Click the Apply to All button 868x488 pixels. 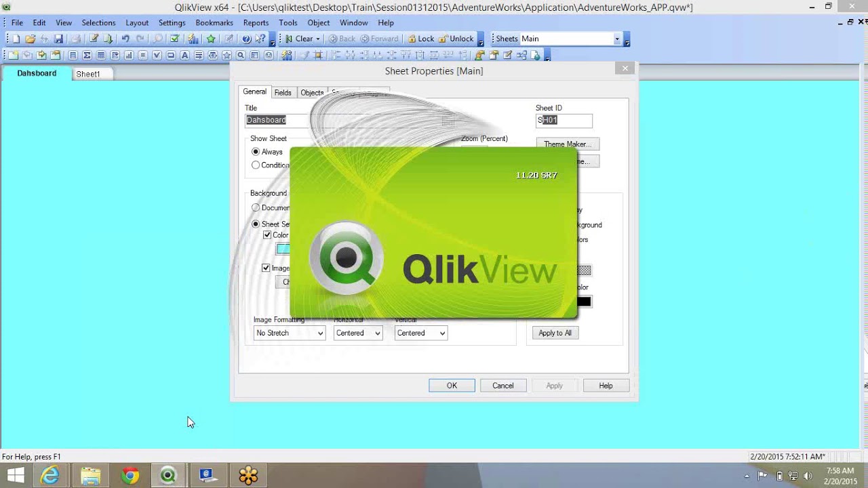pos(555,333)
